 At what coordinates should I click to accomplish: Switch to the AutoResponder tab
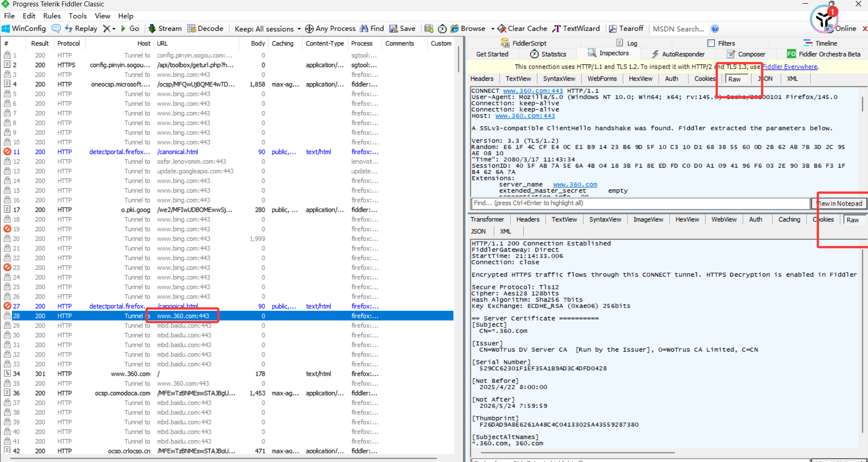click(678, 54)
